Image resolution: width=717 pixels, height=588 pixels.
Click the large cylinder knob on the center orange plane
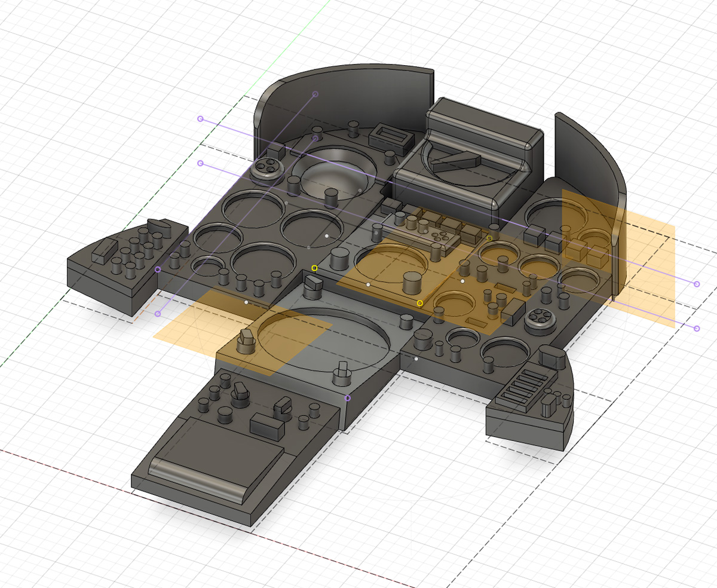[411, 281]
